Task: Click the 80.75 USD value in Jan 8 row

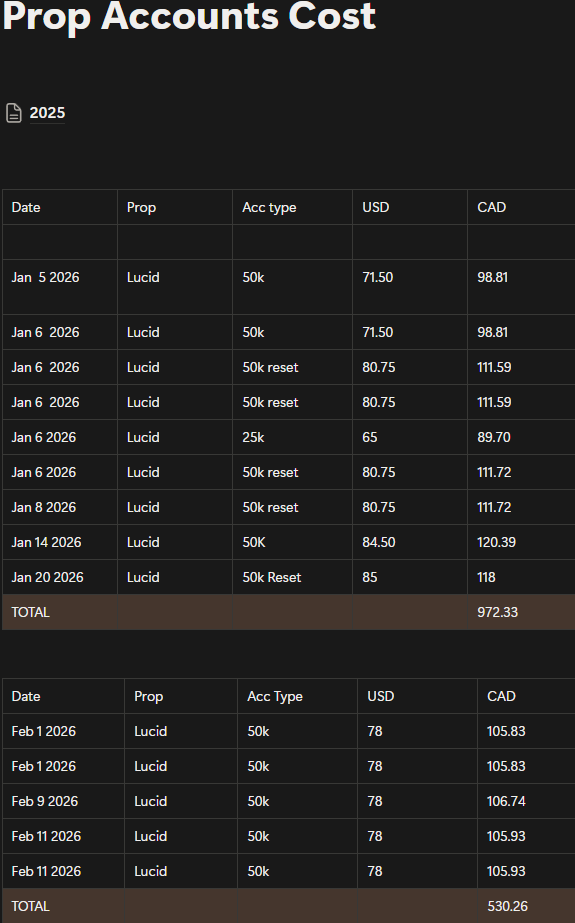Action: tap(378, 507)
